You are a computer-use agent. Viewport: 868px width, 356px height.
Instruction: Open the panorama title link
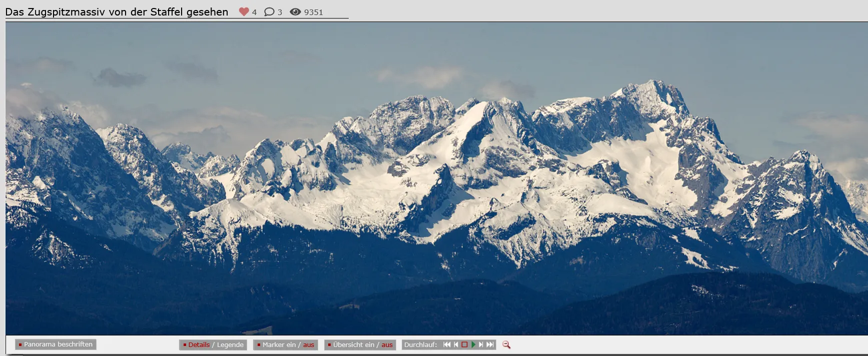(117, 12)
